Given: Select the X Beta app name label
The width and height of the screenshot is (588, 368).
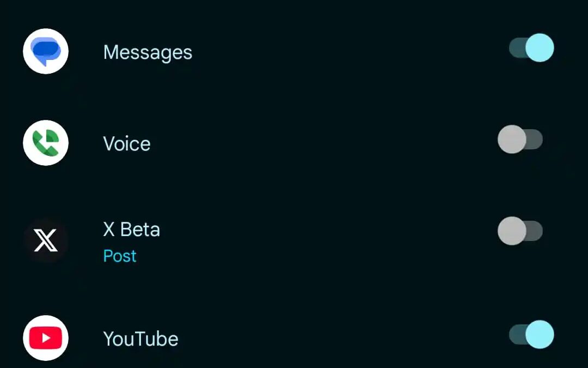Looking at the screenshot, I should [x=132, y=230].
